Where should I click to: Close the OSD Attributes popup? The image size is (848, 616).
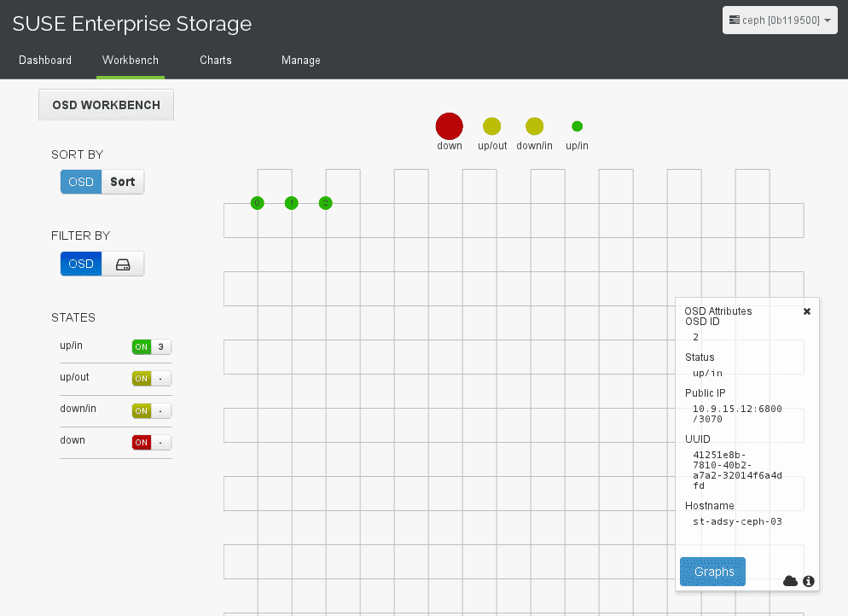point(806,311)
